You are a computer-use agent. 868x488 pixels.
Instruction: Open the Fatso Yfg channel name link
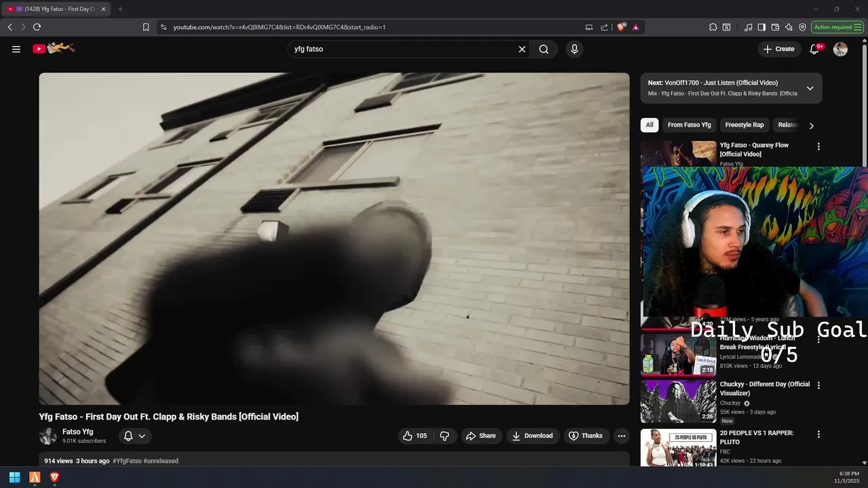click(x=78, y=432)
